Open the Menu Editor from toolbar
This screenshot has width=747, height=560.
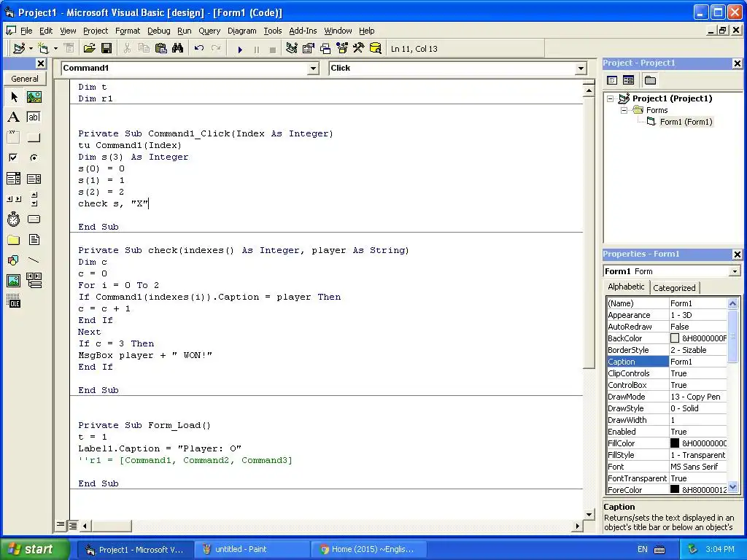tap(69, 49)
